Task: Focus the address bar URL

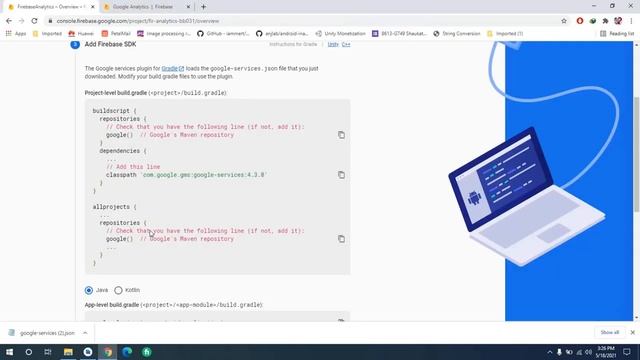Action: pos(138,21)
